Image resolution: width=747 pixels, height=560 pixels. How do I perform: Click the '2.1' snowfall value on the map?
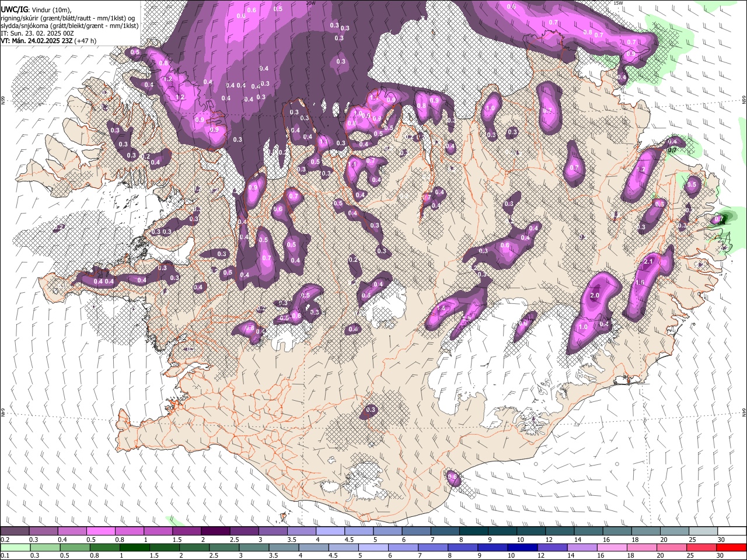pos(648,262)
